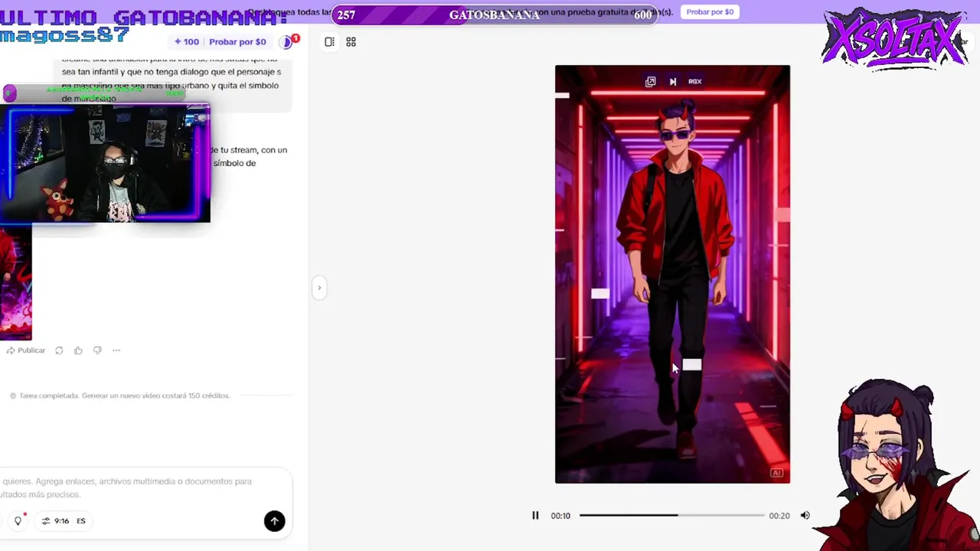The image size is (980, 551).
Task: Collapse the chat panel with arrow handle
Action: click(319, 288)
